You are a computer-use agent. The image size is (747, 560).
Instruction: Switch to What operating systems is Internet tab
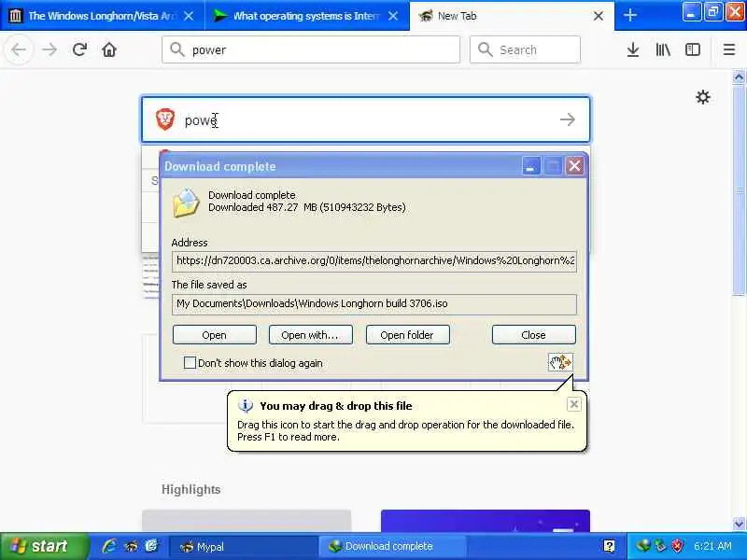tap(305, 16)
